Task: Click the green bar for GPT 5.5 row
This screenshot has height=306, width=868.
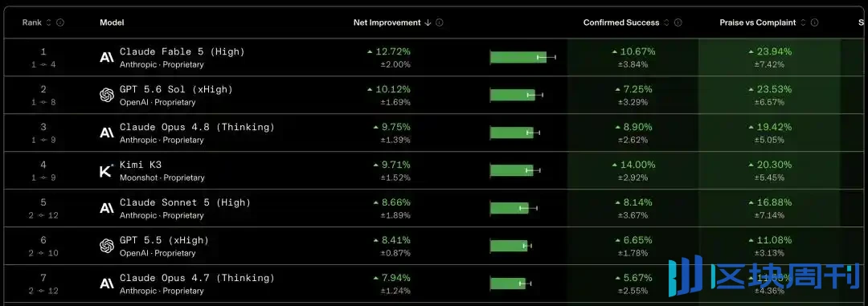Action: [509, 246]
